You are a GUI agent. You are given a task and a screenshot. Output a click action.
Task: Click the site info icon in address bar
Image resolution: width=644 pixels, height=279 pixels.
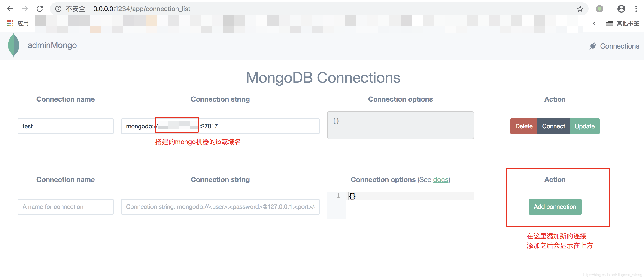pyautogui.click(x=58, y=9)
